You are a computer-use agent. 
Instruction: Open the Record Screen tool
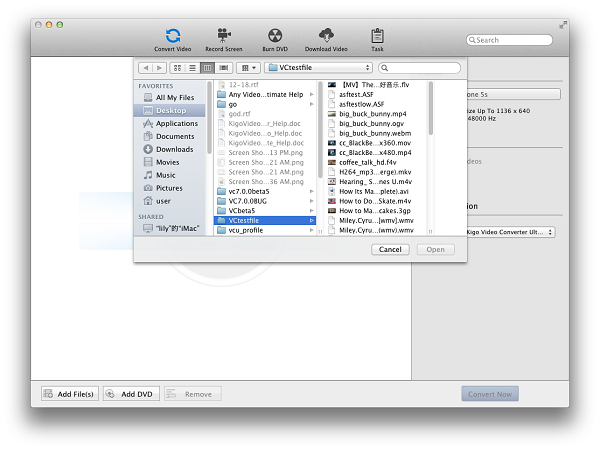click(224, 38)
